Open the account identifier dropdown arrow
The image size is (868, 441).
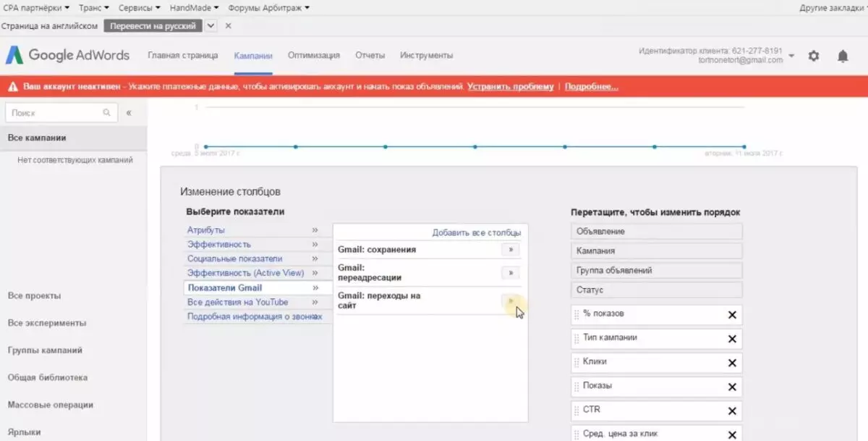click(791, 56)
